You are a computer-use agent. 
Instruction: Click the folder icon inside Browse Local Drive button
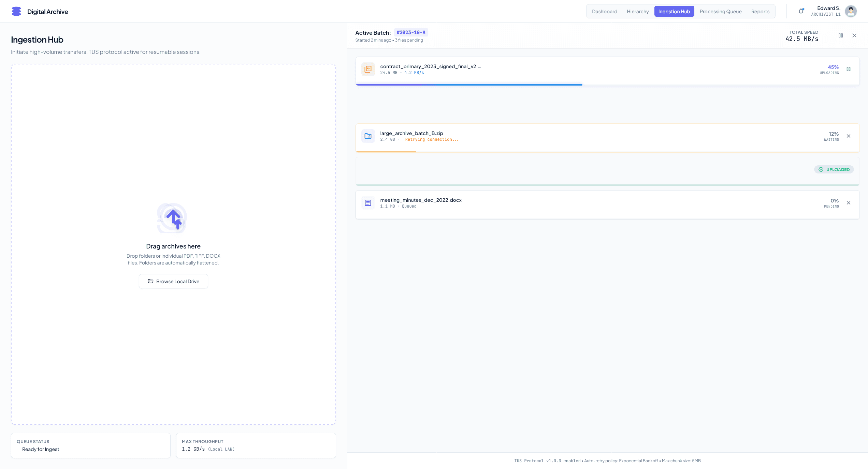tap(150, 281)
